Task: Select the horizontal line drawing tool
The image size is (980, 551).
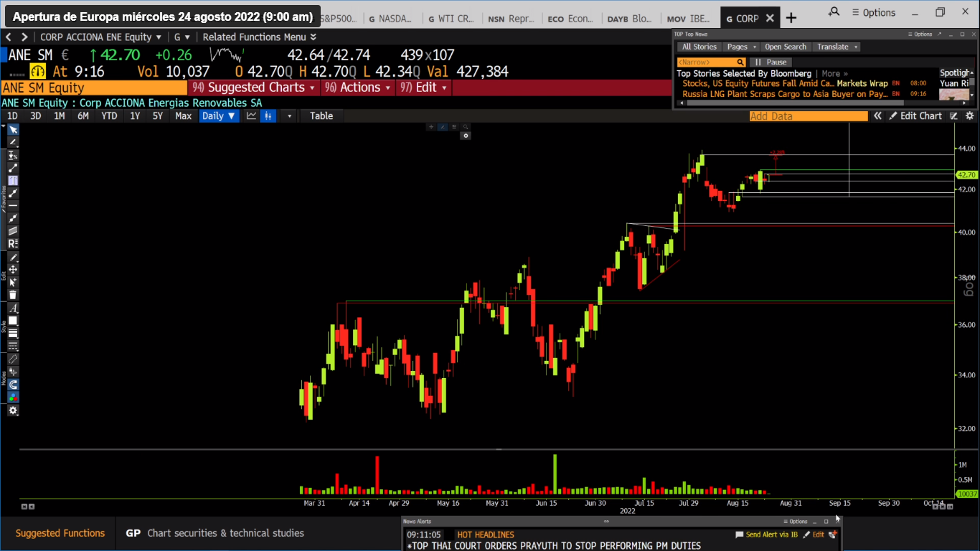Action: click(13, 206)
